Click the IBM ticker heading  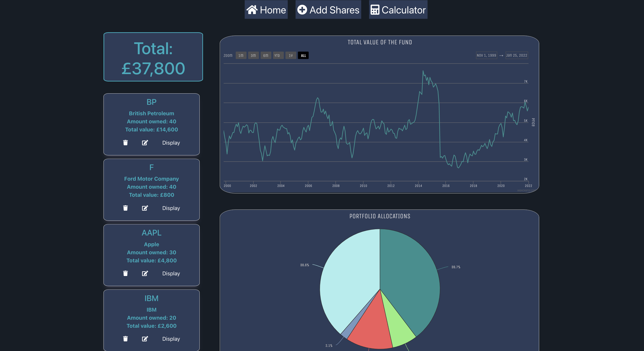pos(151,298)
